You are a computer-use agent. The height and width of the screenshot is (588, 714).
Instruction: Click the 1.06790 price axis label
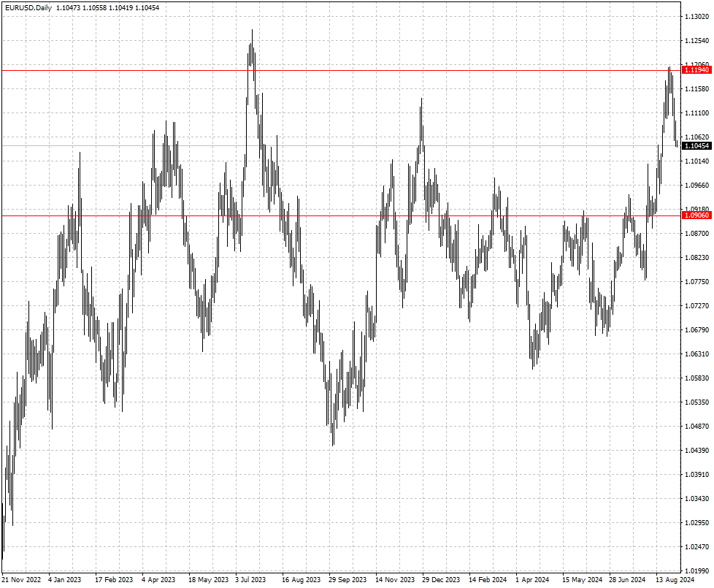pos(696,330)
